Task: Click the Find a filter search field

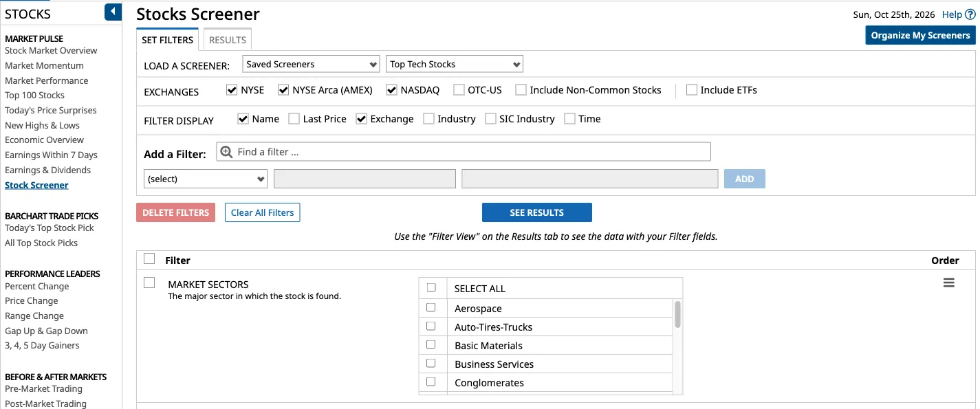Action: [464, 152]
